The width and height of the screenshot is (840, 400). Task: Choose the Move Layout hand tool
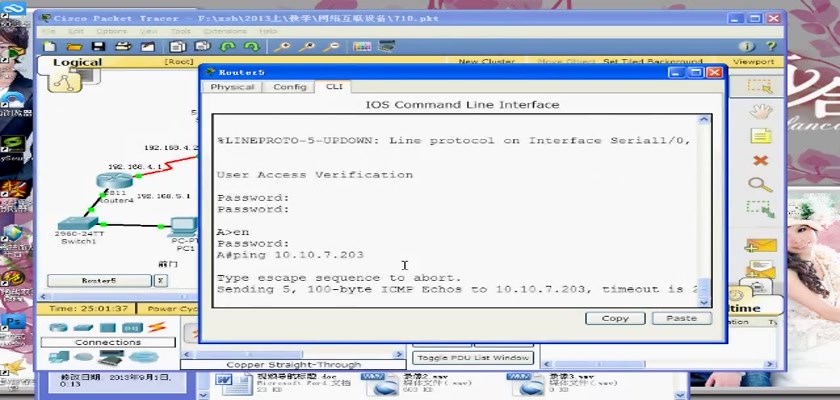(x=760, y=111)
